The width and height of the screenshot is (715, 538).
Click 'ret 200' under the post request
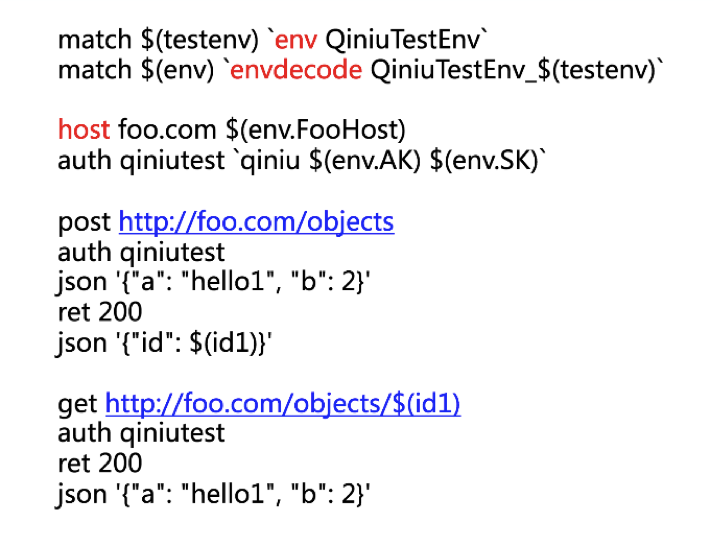pyautogui.click(x=100, y=312)
